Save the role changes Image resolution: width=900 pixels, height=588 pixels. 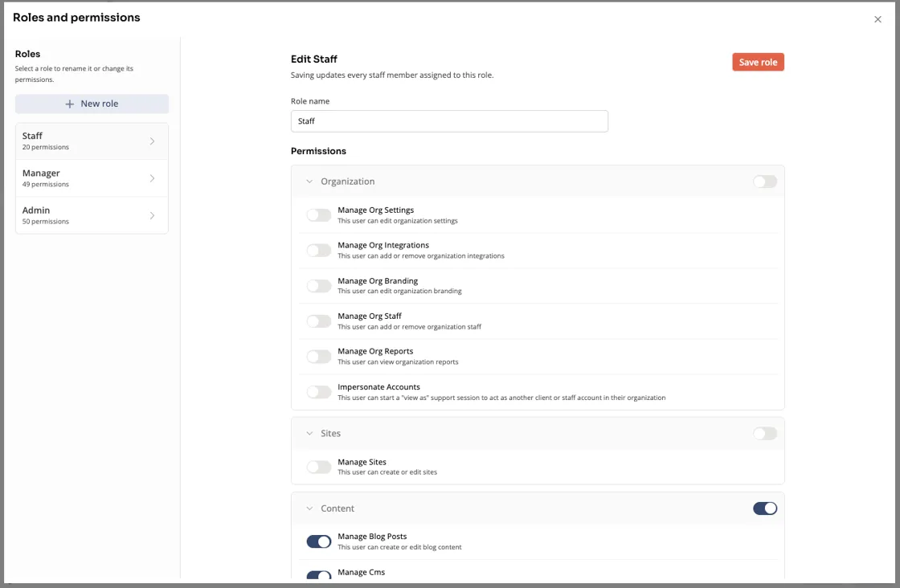click(758, 62)
